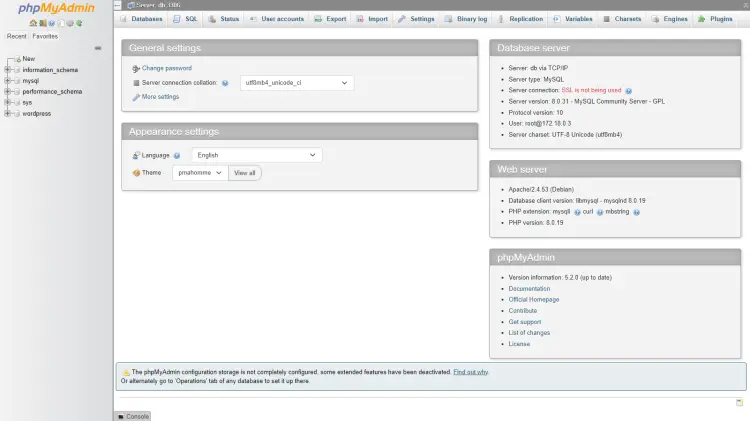Switch to the Binary log tab
The height and width of the screenshot is (421, 750).
(466, 19)
